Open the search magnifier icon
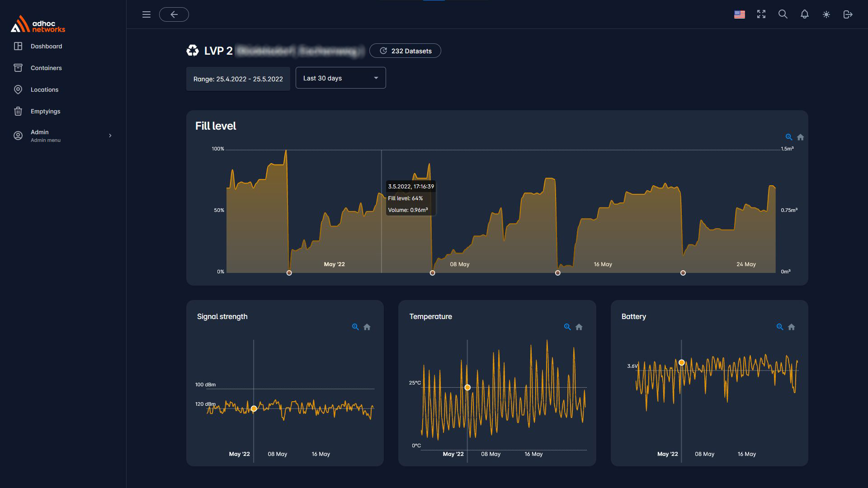Viewport: 868px width, 488px height. click(783, 14)
